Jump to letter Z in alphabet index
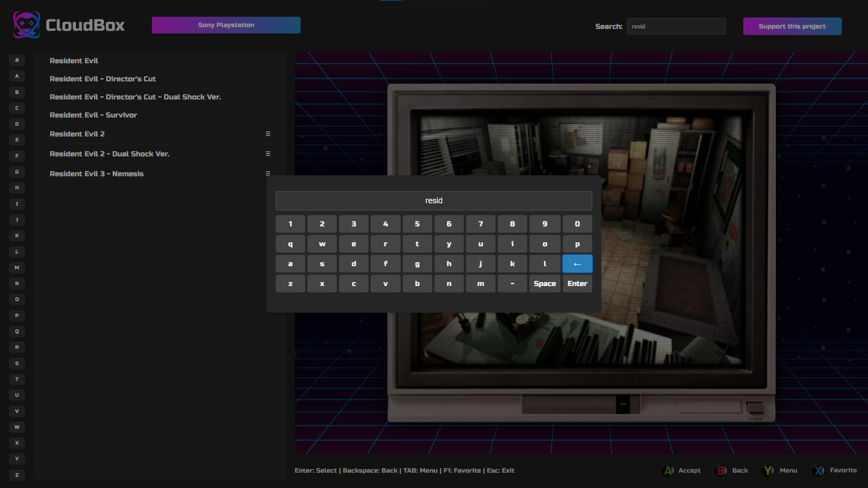 point(17,475)
